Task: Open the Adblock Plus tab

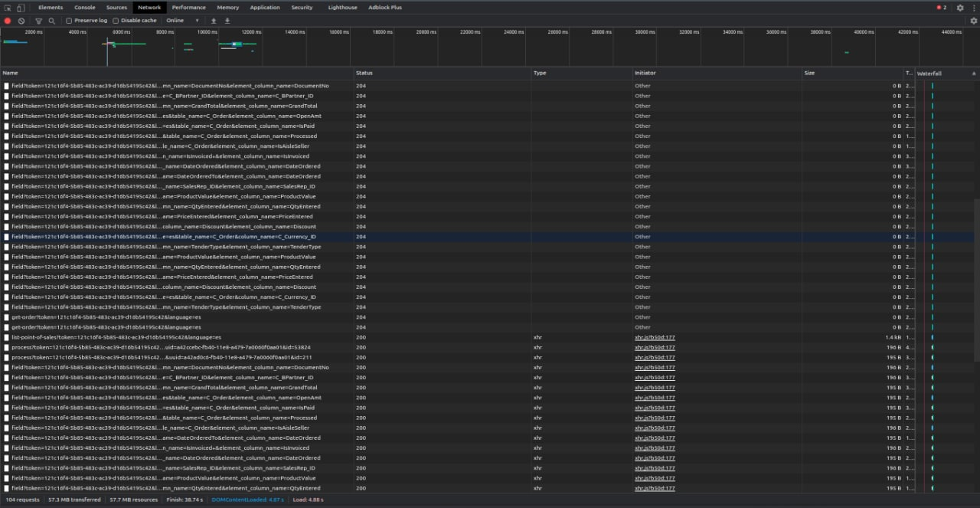Action: 385,8
